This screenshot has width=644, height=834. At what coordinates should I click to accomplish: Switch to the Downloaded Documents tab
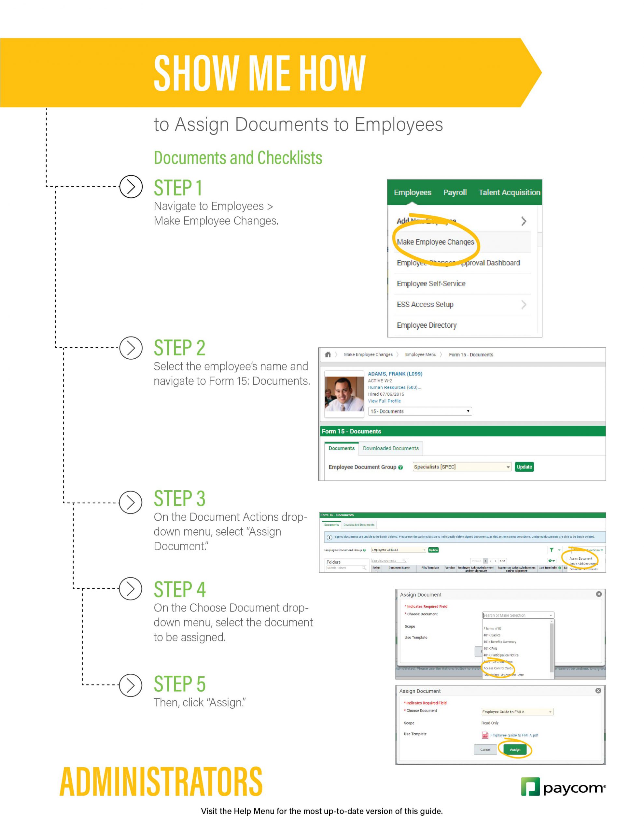click(390, 448)
